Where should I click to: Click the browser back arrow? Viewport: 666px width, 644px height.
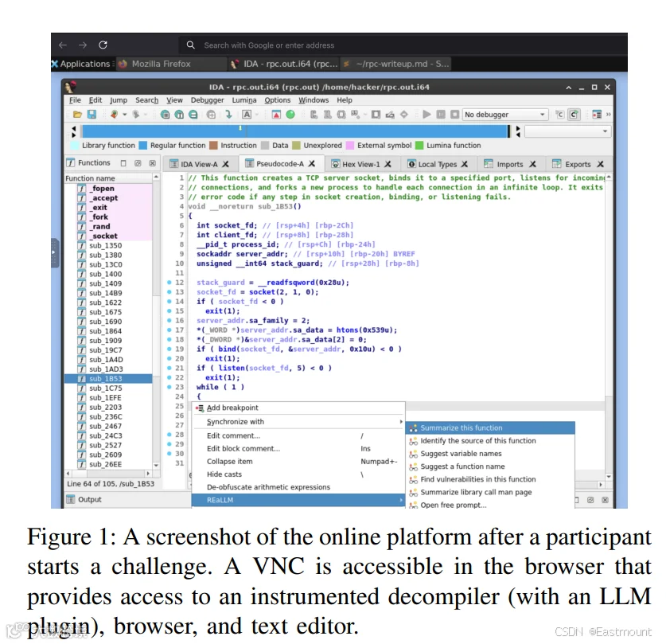(x=63, y=45)
